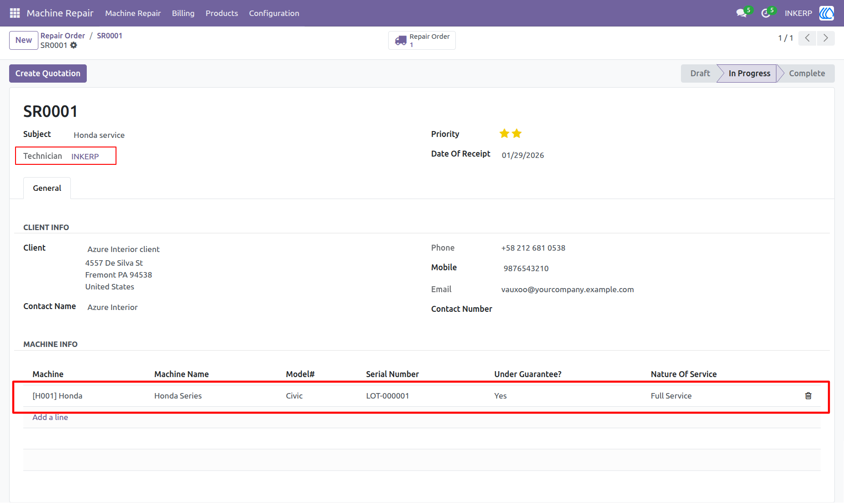Open the gear actions menu beside SR0001
This screenshot has width=844, height=504.
tap(74, 45)
